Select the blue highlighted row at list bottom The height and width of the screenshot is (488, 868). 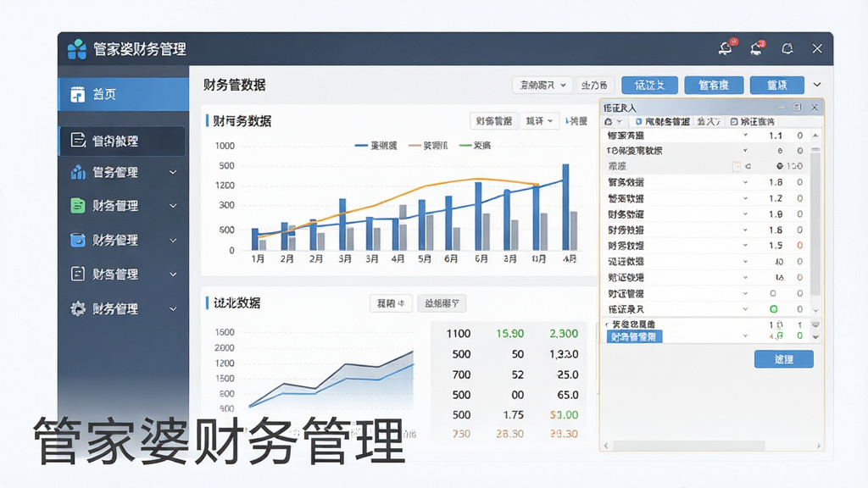pos(634,336)
